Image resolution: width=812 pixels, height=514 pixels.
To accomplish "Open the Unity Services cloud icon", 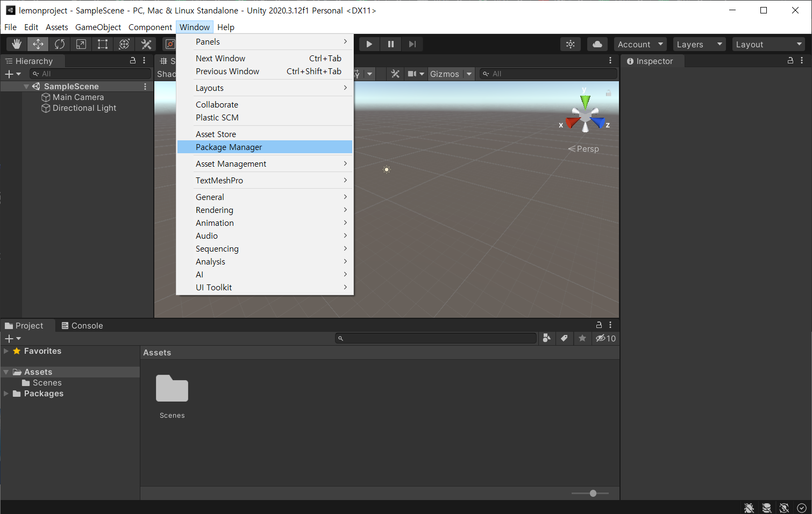I will [597, 44].
